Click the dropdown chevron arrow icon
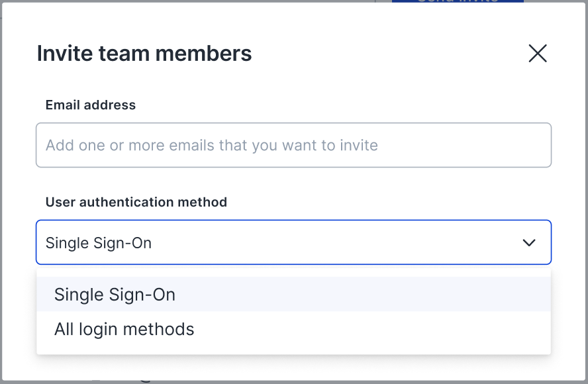Screen dimensions: 588x384 click(x=528, y=243)
